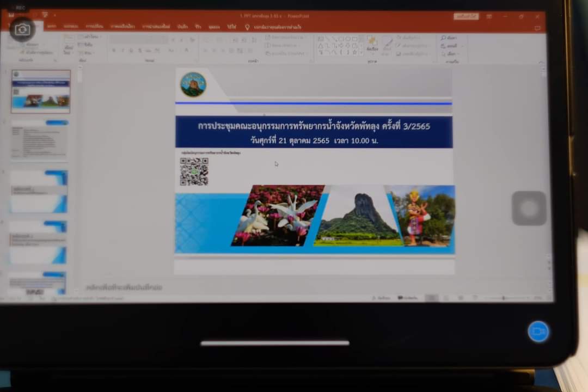Toggle Italic formatting
Screen dimensions: 588x392
click(122, 50)
